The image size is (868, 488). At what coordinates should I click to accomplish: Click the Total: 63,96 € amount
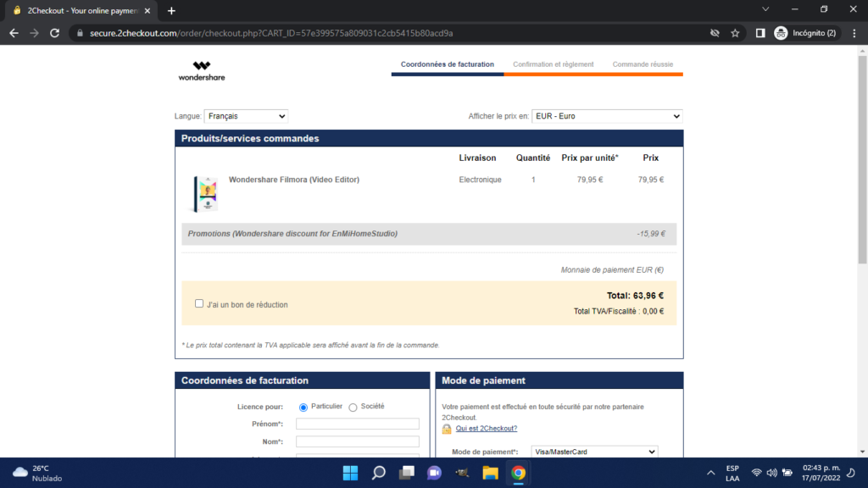(x=635, y=296)
